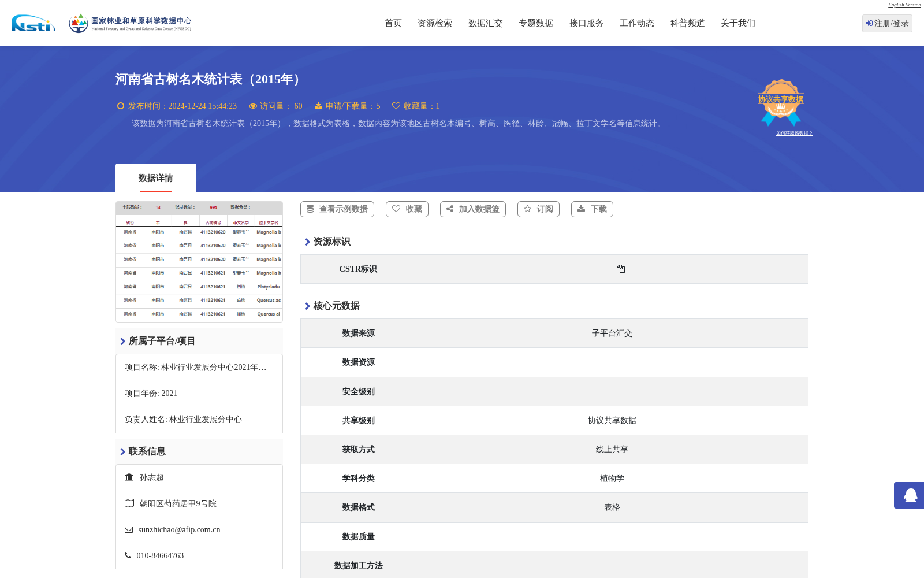Image resolution: width=924 pixels, height=578 pixels.
Task: Click the chevron beside 联系信息
Action: pyautogui.click(x=122, y=451)
